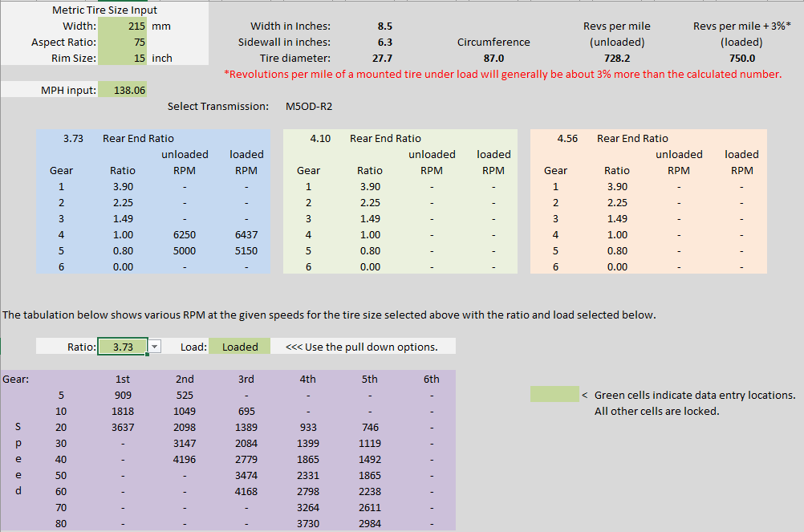
Task: Select the Load cell showing Loaded
Action: (240, 347)
